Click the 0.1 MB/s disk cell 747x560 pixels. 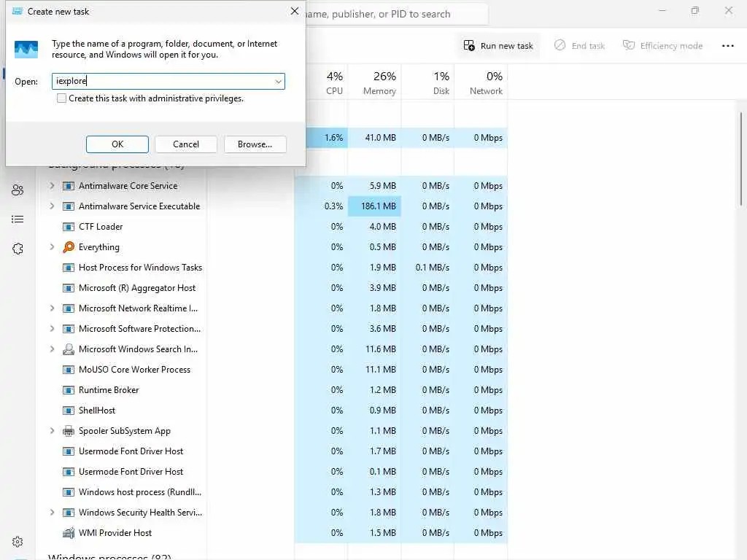pyautogui.click(x=427, y=268)
